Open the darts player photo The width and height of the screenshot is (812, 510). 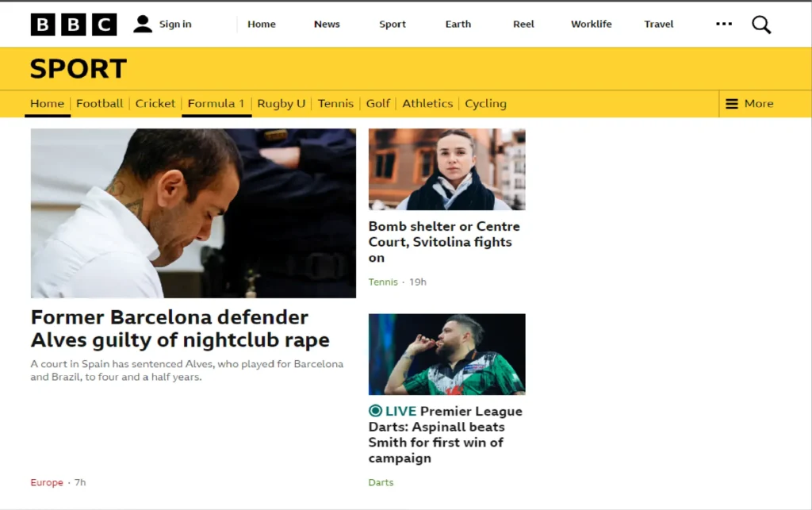click(x=447, y=355)
